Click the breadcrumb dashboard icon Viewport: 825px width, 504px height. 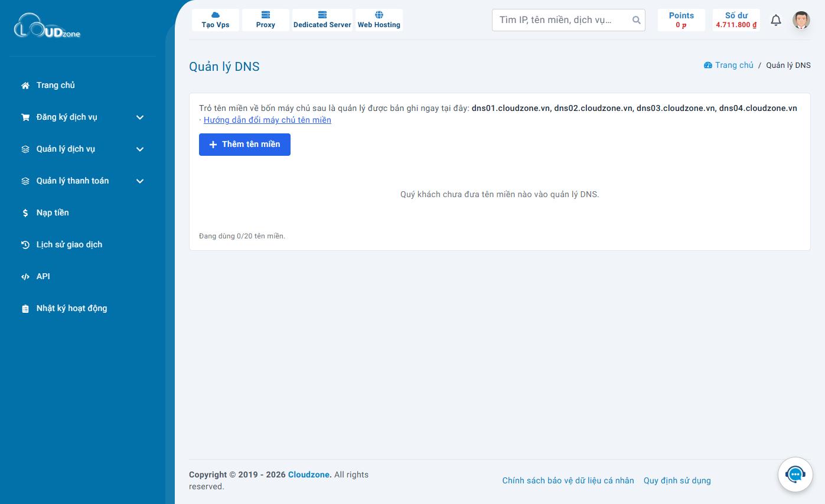[708, 66]
